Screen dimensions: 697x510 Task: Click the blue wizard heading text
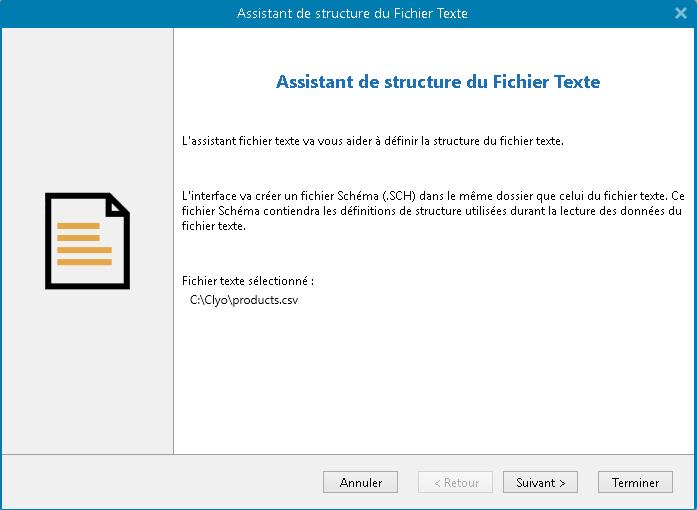coord(437,82)
